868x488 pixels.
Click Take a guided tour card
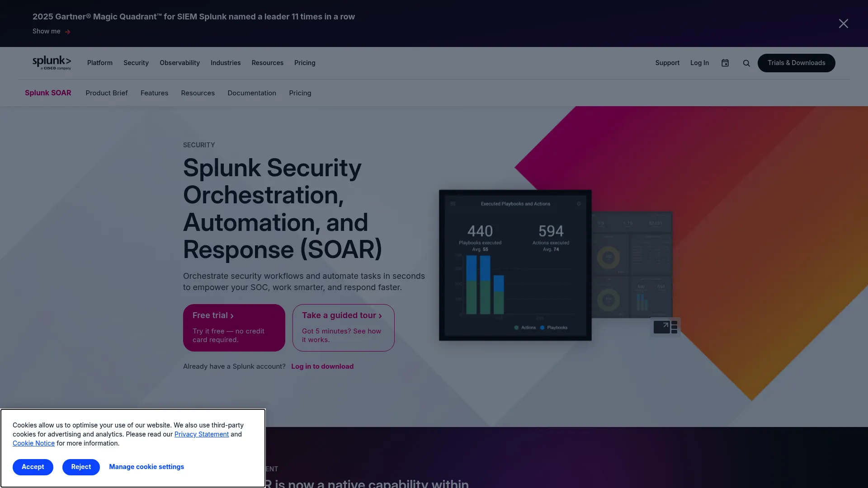point(344,328)
